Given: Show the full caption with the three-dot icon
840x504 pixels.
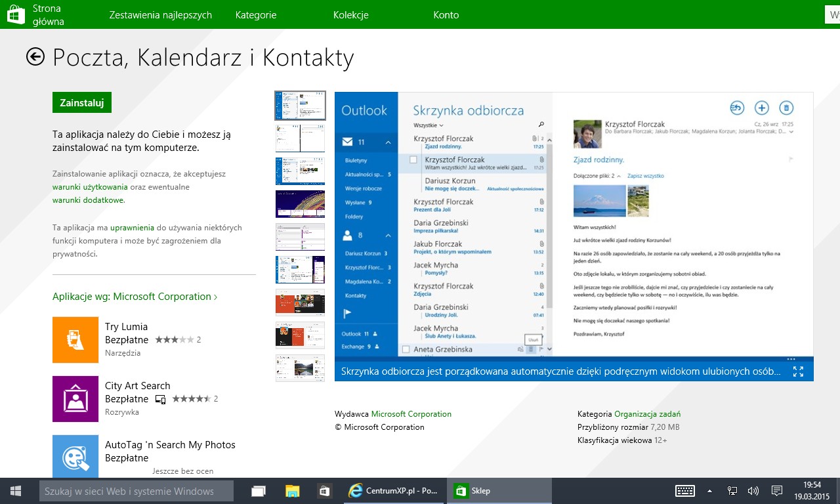Looking at the screenshot, I should click(791, 359).
